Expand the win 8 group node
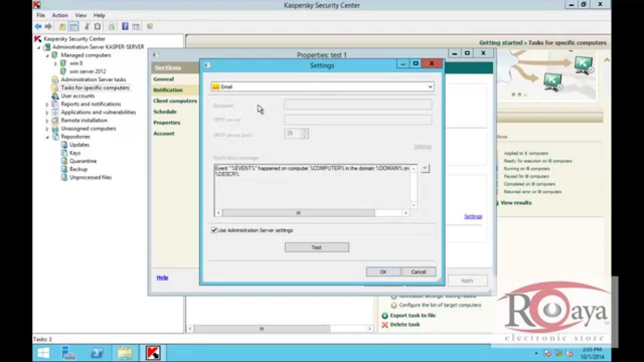 pyautogui.click(x=56, y=63)
